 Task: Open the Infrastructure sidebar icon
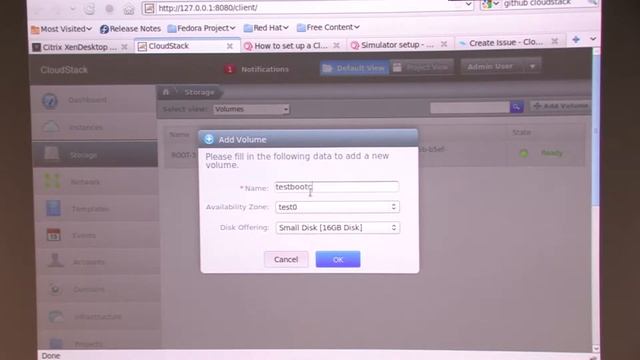point(56,316)
